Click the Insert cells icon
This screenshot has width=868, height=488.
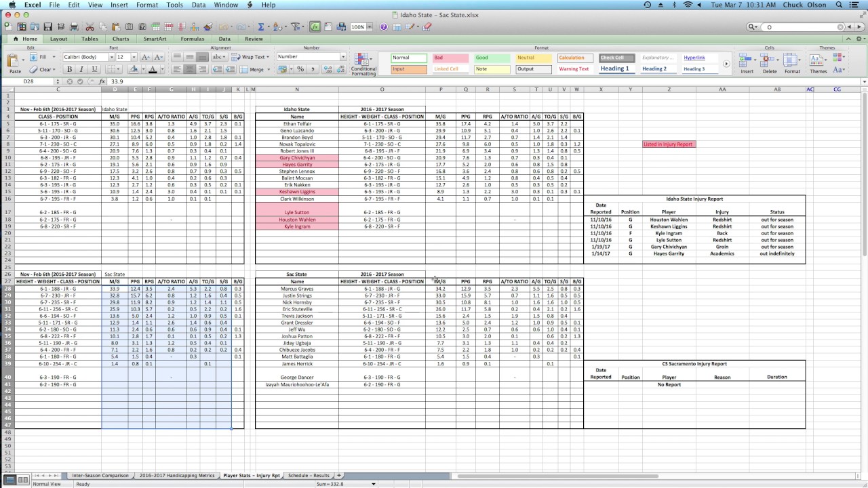pyautogui.click(x=747, y=62)
